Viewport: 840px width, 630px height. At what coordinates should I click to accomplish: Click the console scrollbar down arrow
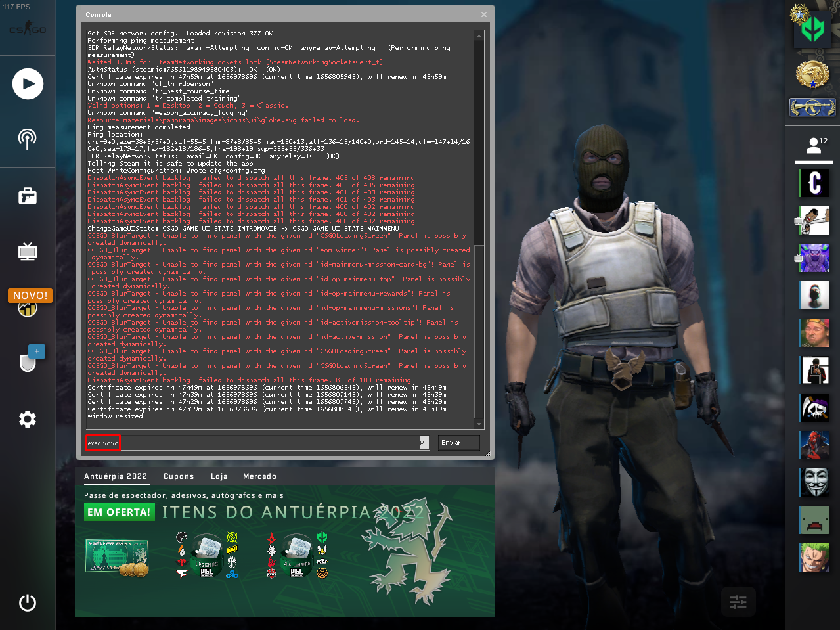(479, 424)
